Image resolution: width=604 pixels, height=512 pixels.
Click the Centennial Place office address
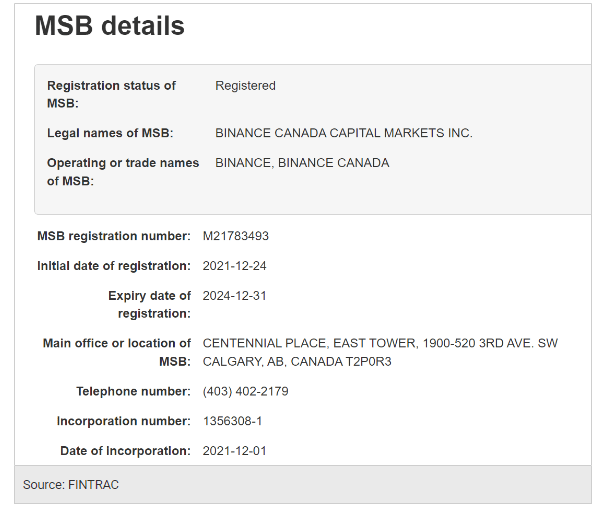pyautogui.click(x=380, y=352)
